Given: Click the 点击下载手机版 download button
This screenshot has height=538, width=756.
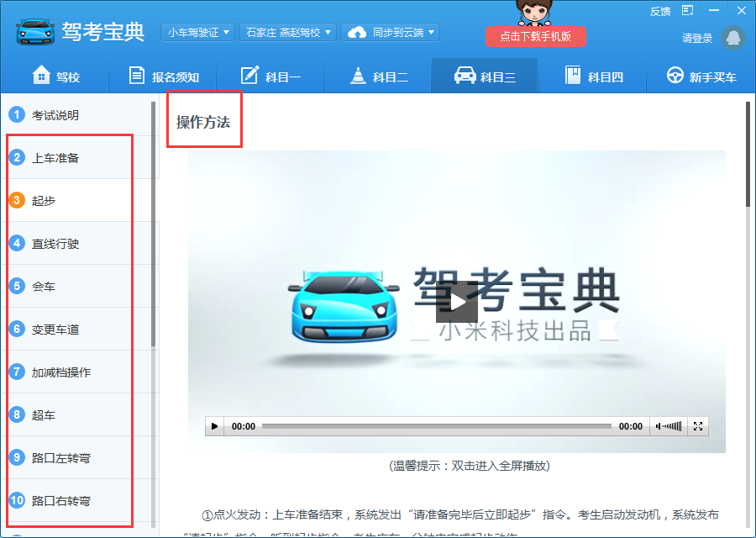Looking at the screenshot, I should 535,37.
